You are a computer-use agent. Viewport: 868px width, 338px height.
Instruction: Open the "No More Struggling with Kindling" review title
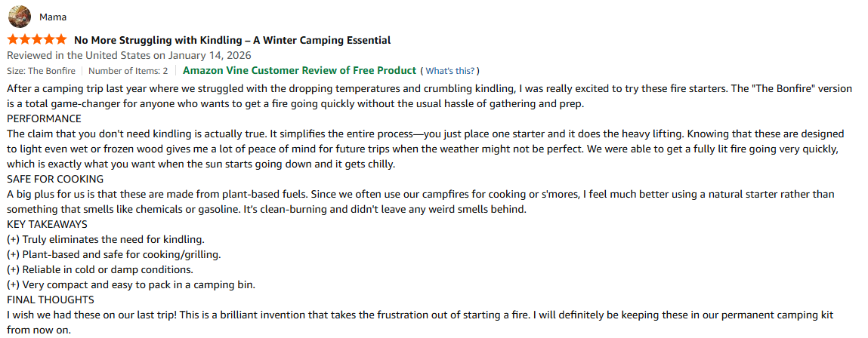click(x=232, y=40)
